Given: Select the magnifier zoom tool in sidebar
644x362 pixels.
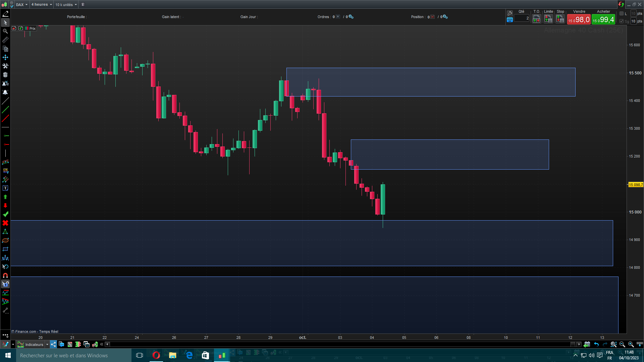Looking at the screenshot, I should (5, 31).
